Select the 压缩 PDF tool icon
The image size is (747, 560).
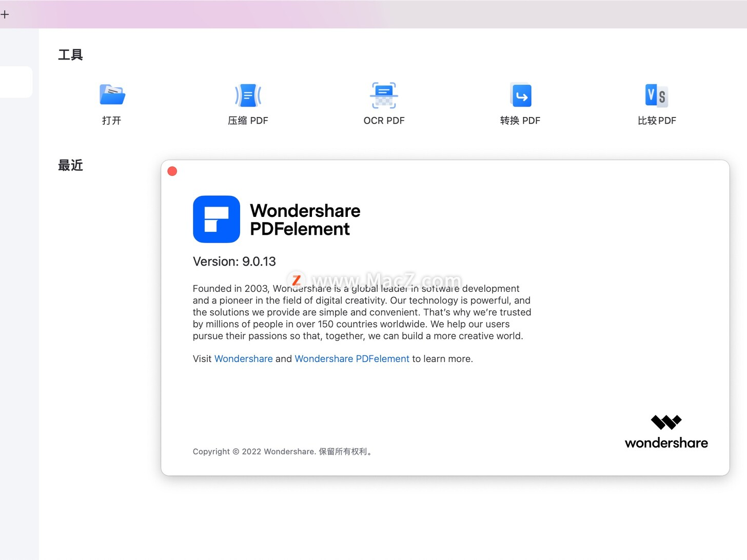pyautogui.click(x=248, y=95)
